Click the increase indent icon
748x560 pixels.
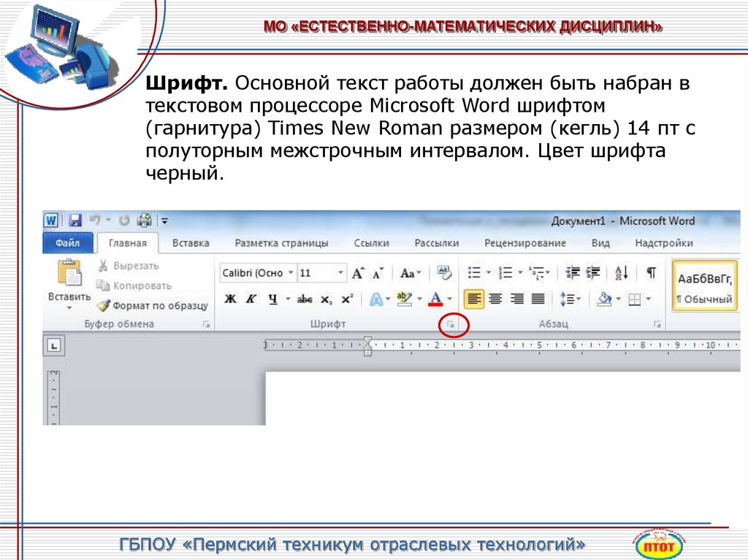(x=593, y=273)
